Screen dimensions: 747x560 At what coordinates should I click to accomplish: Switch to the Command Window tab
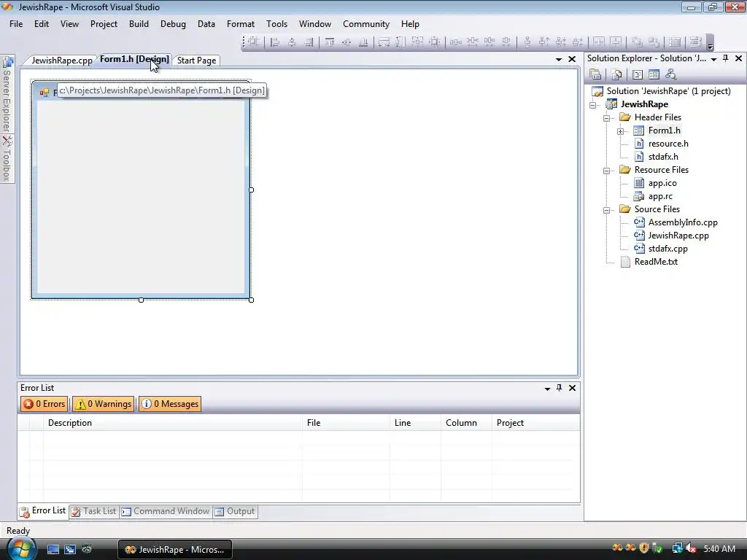(166, 511)
